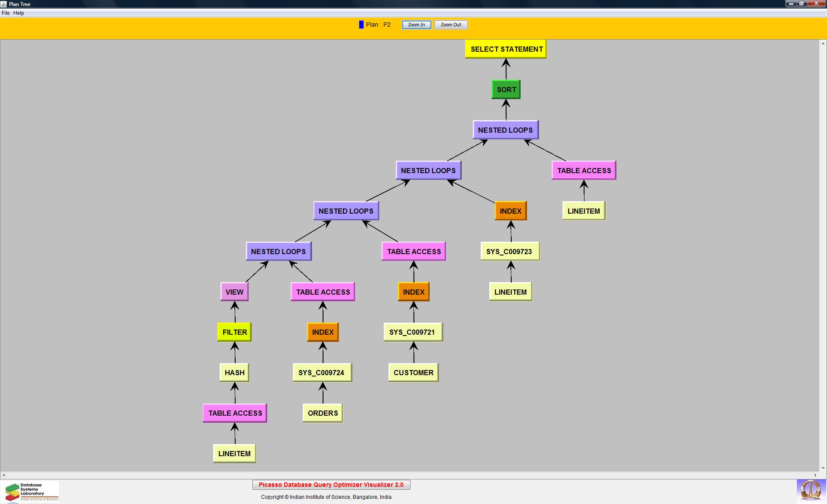The width and height of the screenshot is (827, 504).
Task: Select the VIEW node
Action: (234, 292)
